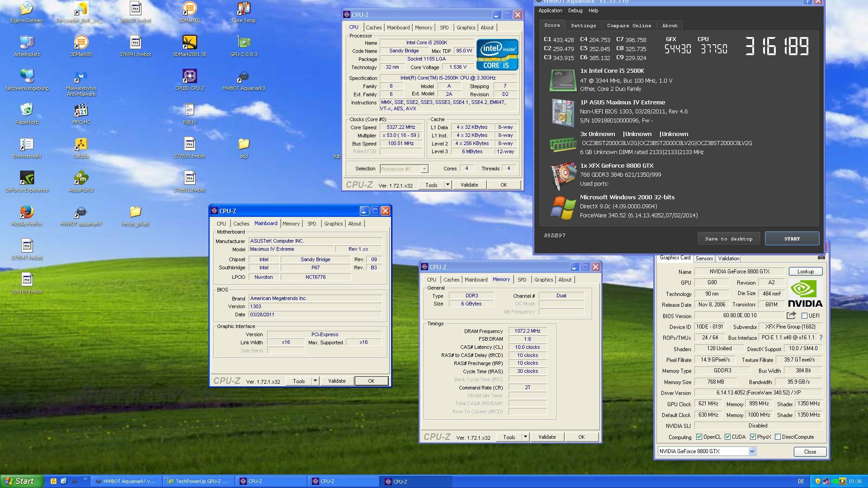
Task: Click Close button in GPU-Z
Action: 810,452
